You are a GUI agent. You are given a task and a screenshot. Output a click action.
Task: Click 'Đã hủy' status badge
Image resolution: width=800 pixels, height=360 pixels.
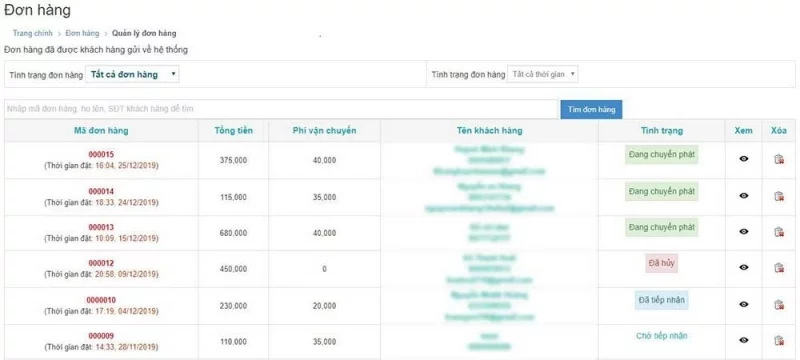pos(661,263)
